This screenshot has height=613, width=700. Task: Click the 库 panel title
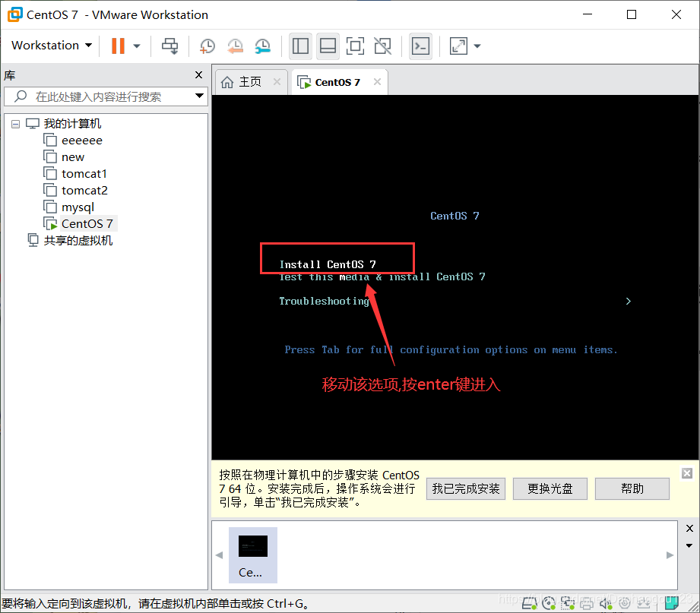point(10,75)
